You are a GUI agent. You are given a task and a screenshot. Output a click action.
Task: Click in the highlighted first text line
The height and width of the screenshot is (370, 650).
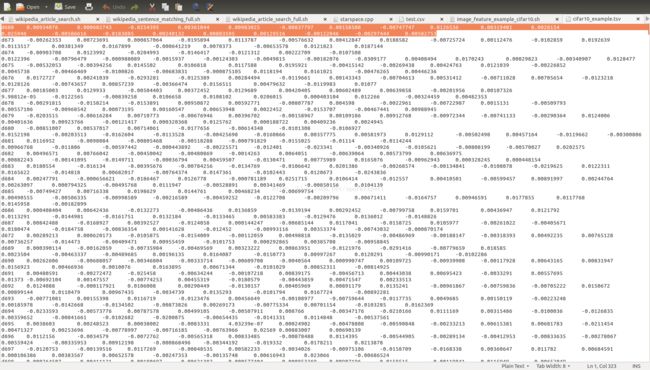[325, 27]
